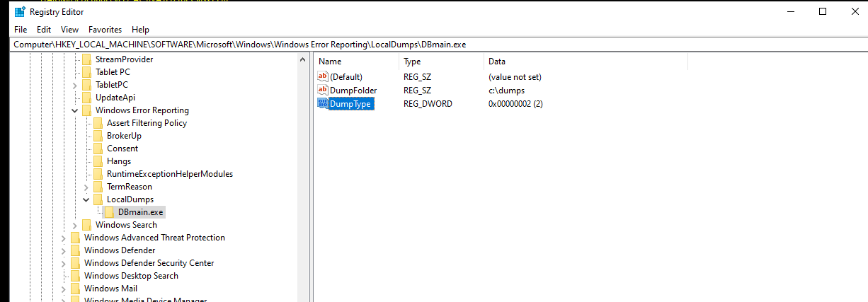
Task: Click the Windows Desktop Search folder icon
Action: click(x=76, y=276)
